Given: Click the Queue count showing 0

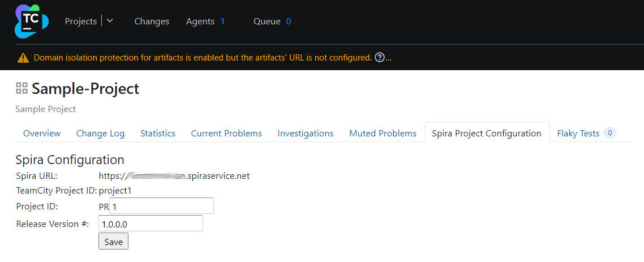Looking at the screenshot, I should (x=289, y=22).
